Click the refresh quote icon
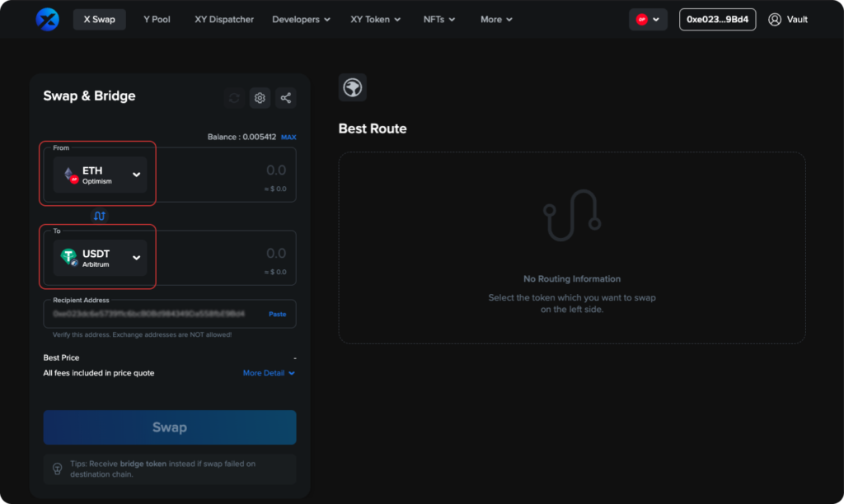Viewport: 844px width, 504px height. pyautogui.click(x=234, y=98)
